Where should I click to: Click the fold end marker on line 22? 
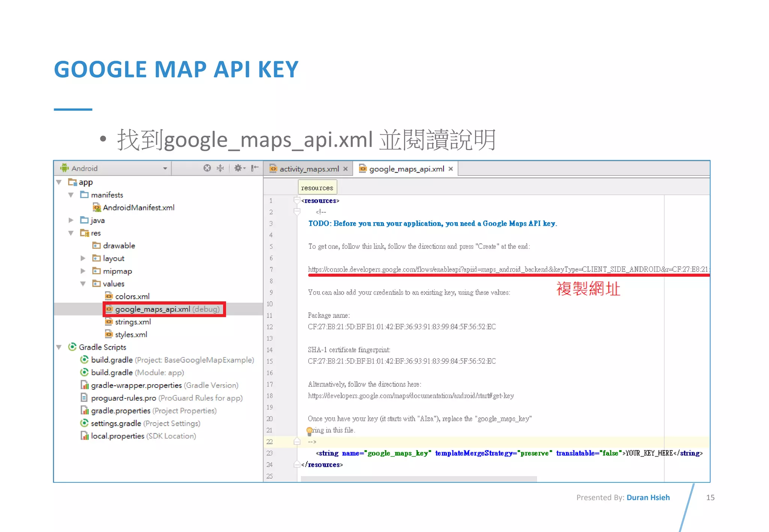click(297, 442)
